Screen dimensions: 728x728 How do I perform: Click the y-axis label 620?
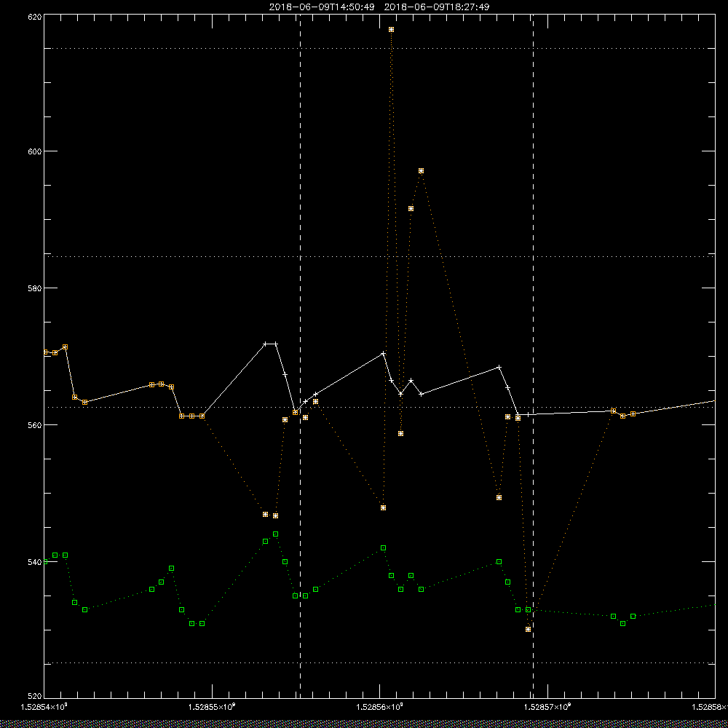(35, 17)
